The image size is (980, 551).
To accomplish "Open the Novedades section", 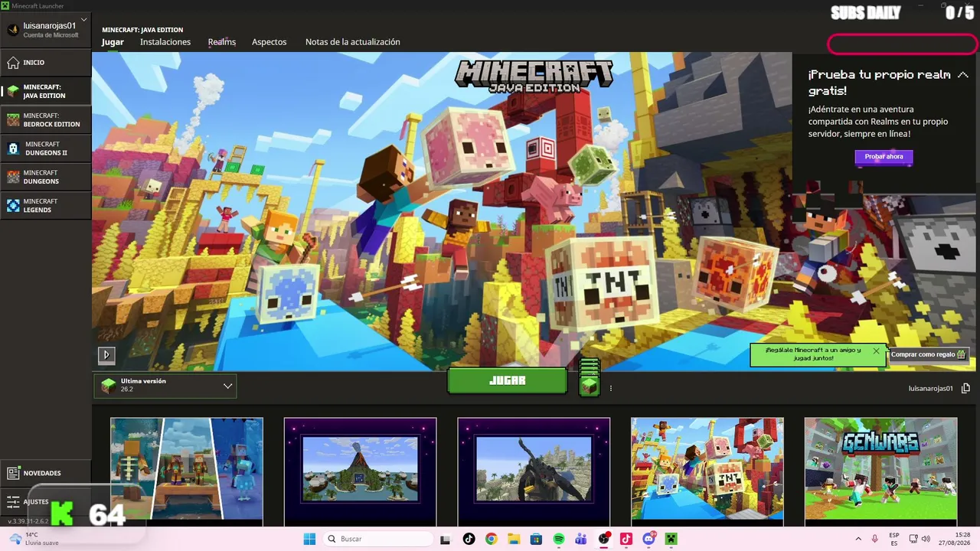I will pyautogui.click(x=46, y=473).
